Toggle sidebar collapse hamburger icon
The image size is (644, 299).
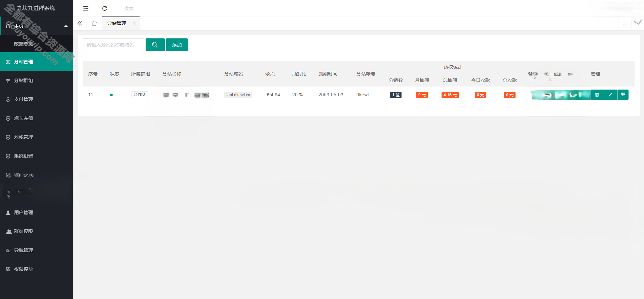click(x=86, y=8)
